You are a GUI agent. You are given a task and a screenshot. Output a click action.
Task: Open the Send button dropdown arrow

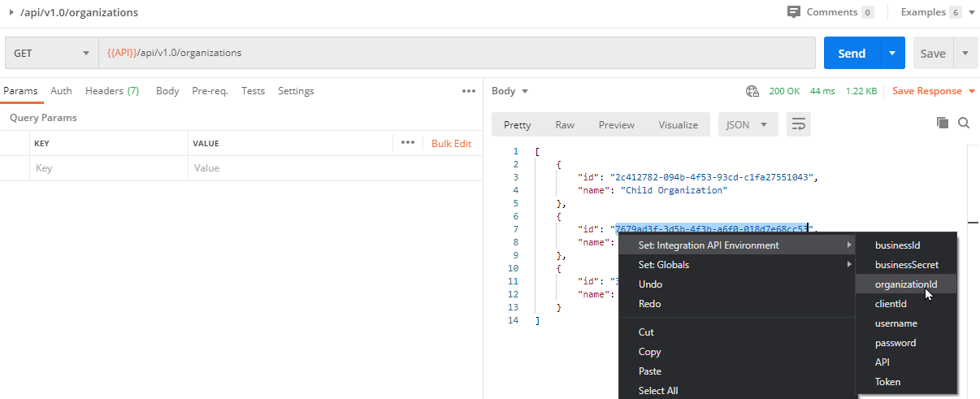(x=892, y=53)
